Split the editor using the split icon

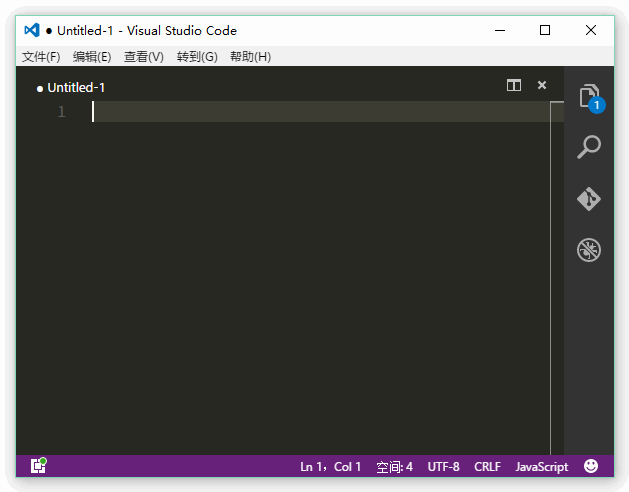pos(514,85)
